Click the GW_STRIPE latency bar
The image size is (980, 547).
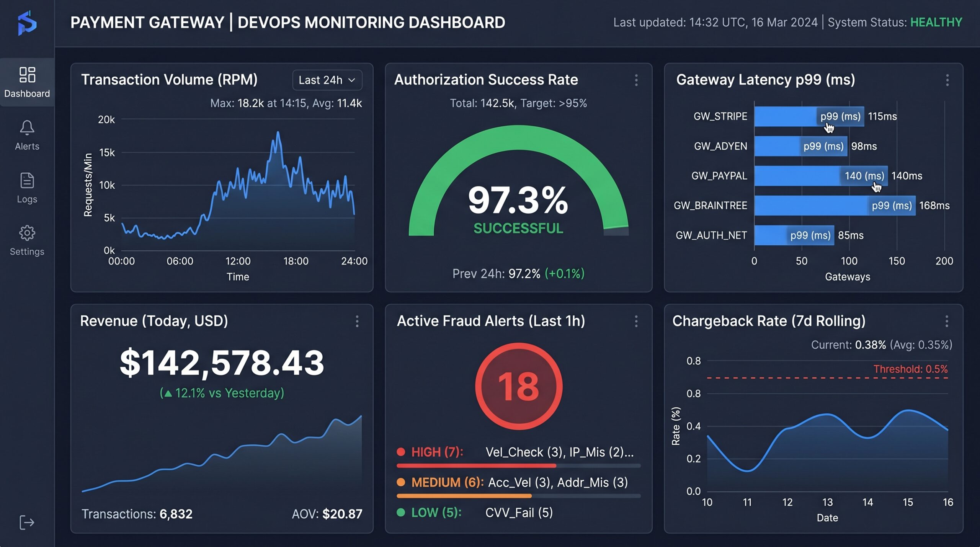809,116
